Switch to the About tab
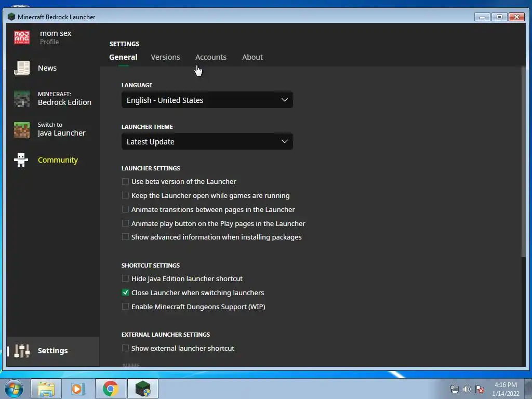 coord(252,57)
